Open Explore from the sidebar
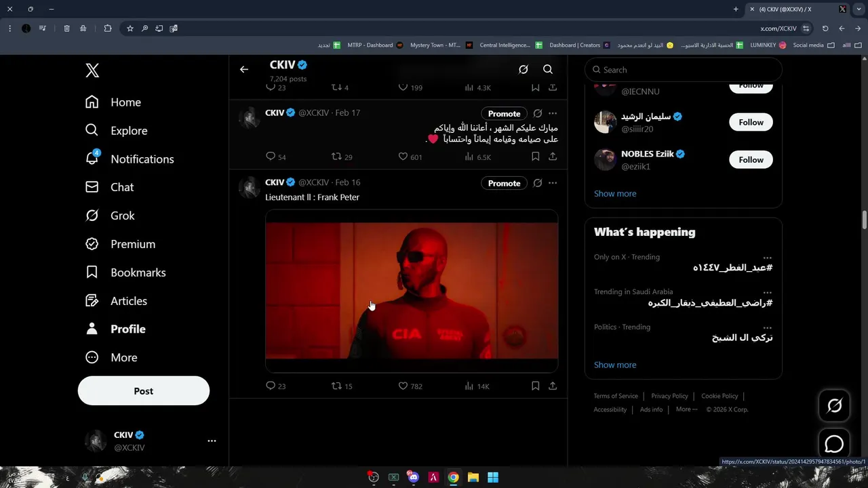868x488 pixels. (x=116, y=131)
